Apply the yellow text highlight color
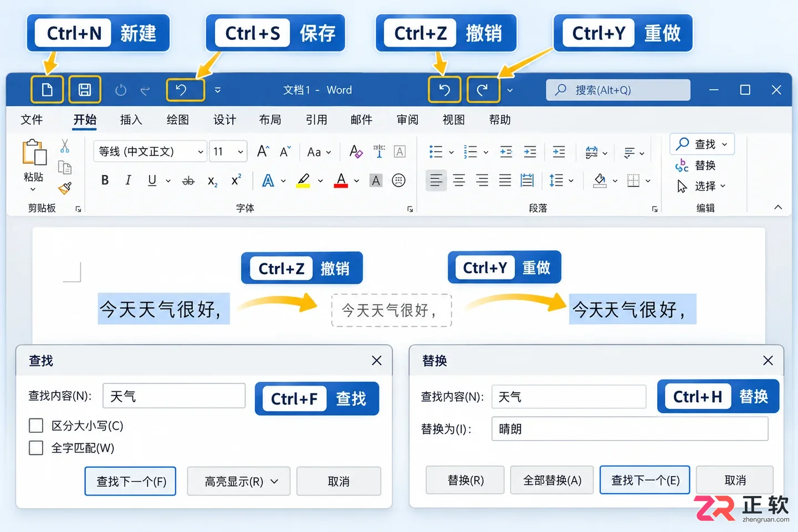 [x=303, y=181]
